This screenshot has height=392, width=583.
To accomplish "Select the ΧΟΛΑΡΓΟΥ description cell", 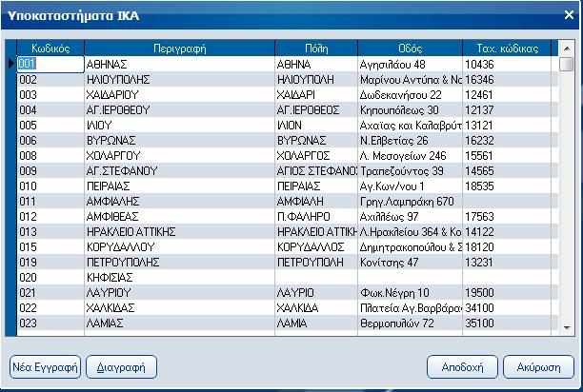I will point(180,155).
